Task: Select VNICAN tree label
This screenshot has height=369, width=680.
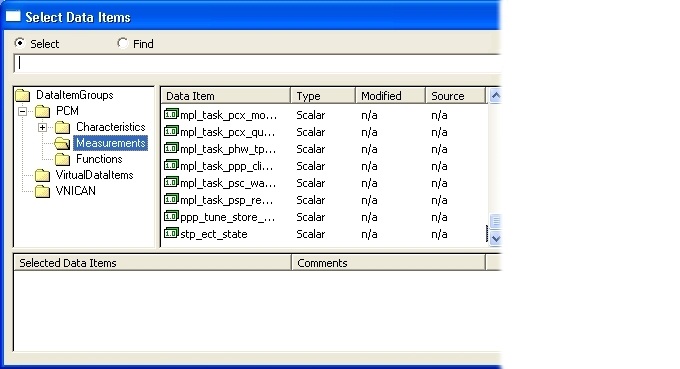Action: click(76, 191)
